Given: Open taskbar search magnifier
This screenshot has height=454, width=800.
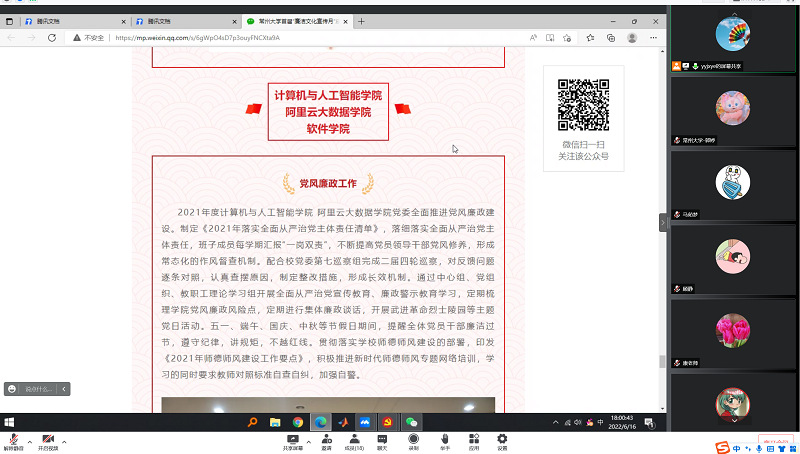Looking at the screenshot, I should [x=253, y=422].
